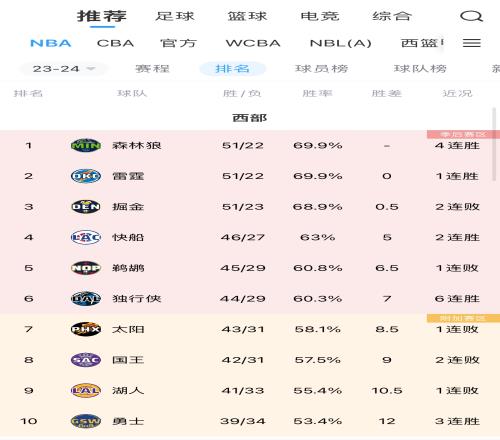500x440 pixels.
Task: Tap the Suns PHX team logo
Action: 86,329
